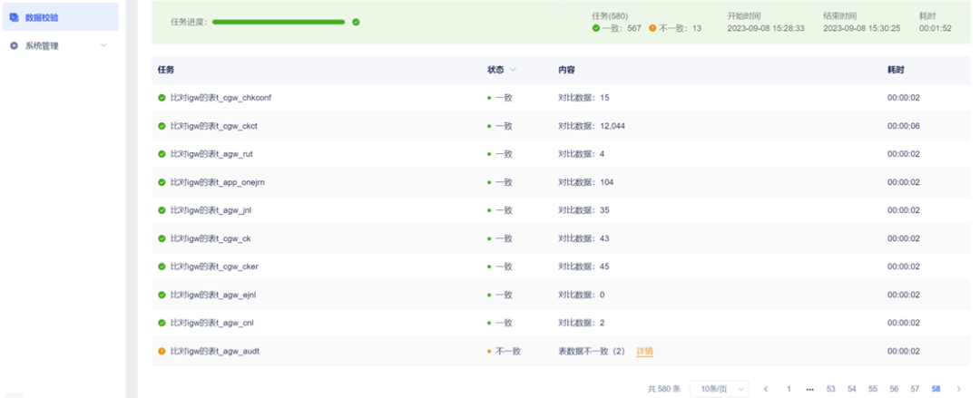This screenshot has height=398, width=980.
Task: Go to next page arrow
Action: (x=959, y=389)
